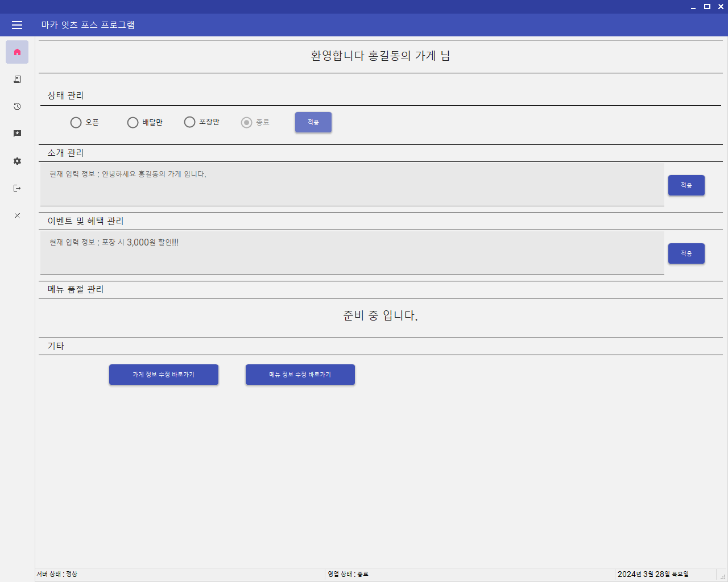This screenshot has height=582, width=728.
Task: Click the 가게 정보 수정 바로가기 button
Action: coord(164,375)
